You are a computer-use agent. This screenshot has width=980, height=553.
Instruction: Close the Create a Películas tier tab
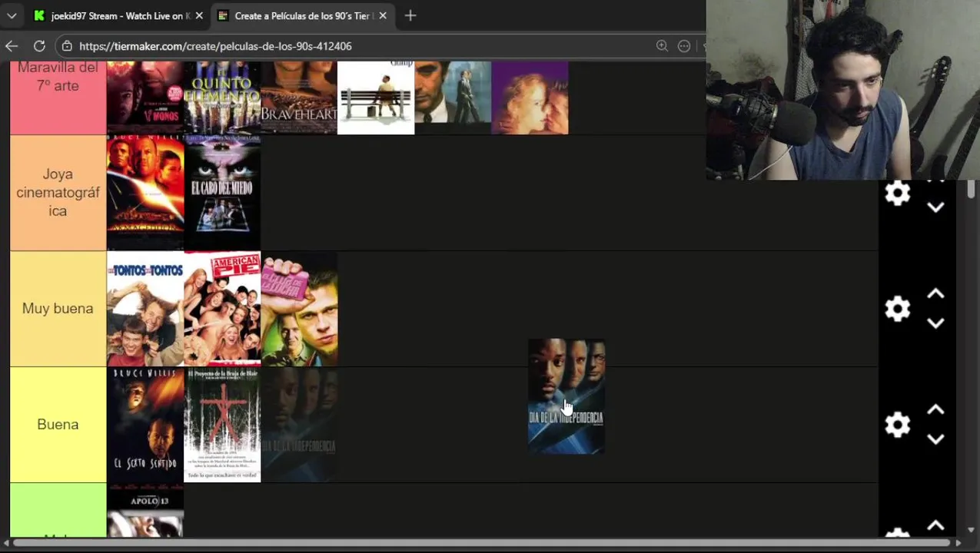pyautogui.click(x=383, y=15)
